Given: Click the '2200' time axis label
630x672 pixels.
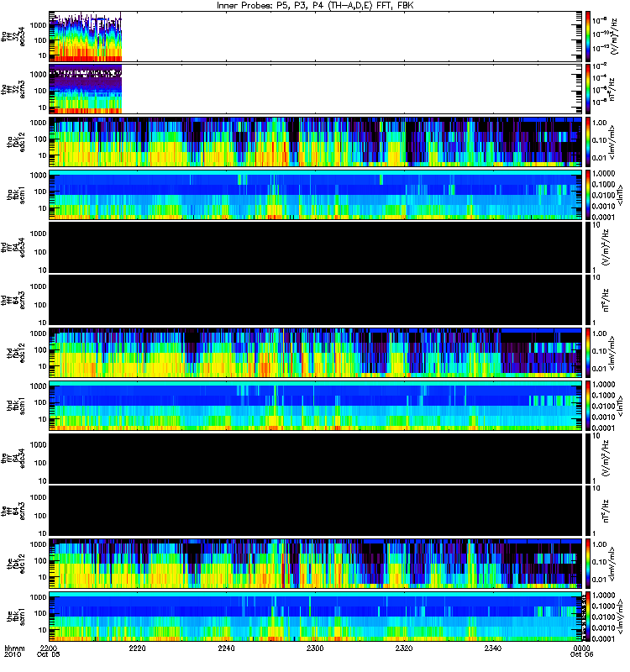Looking at the screenshot, I should point(49,648).
